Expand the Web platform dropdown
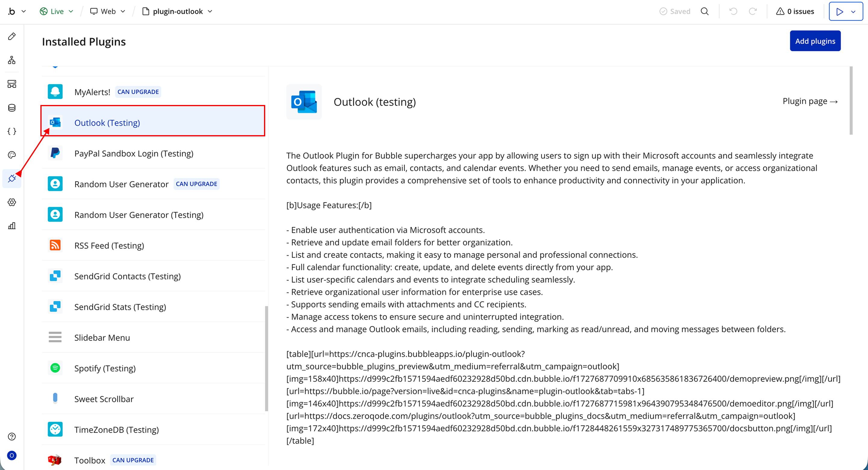The height and width of the screenshot is (470, 868). [108, 11]
